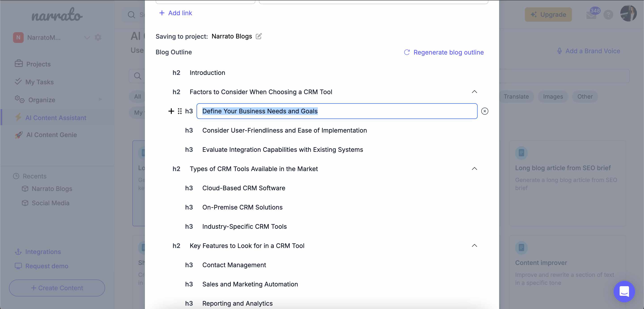Select 'Consider User-Friendliness and Ease of Implementation'
This screenshot has width=644, height=309.
click(x=284, y=131)
